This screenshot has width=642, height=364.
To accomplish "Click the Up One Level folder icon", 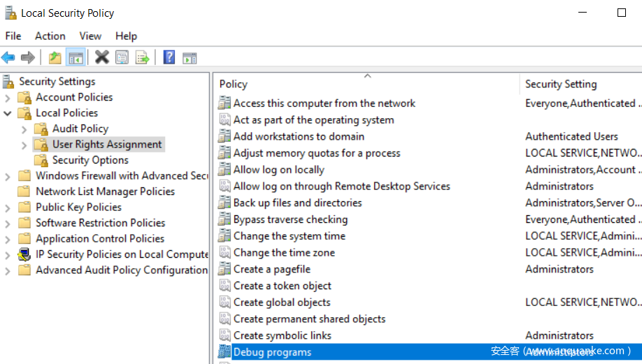I will [55, 57].
